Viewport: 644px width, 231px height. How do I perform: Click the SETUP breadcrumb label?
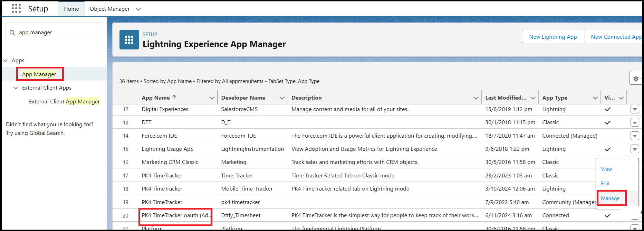tap(150, 35)
